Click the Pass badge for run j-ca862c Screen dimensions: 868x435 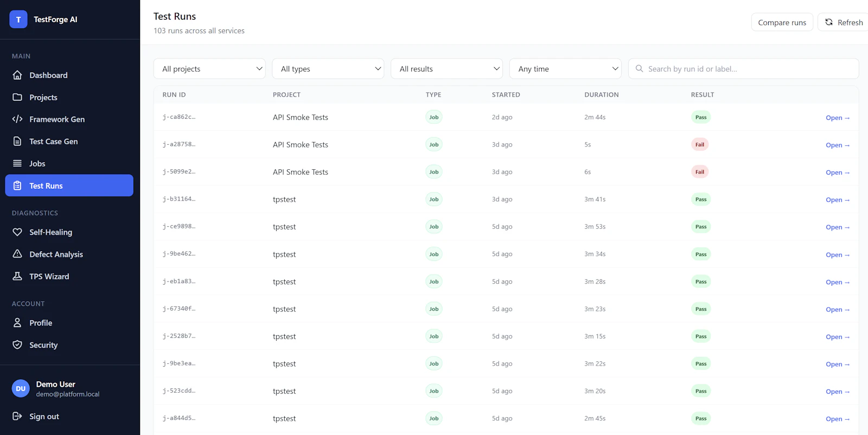pos(701,117)
